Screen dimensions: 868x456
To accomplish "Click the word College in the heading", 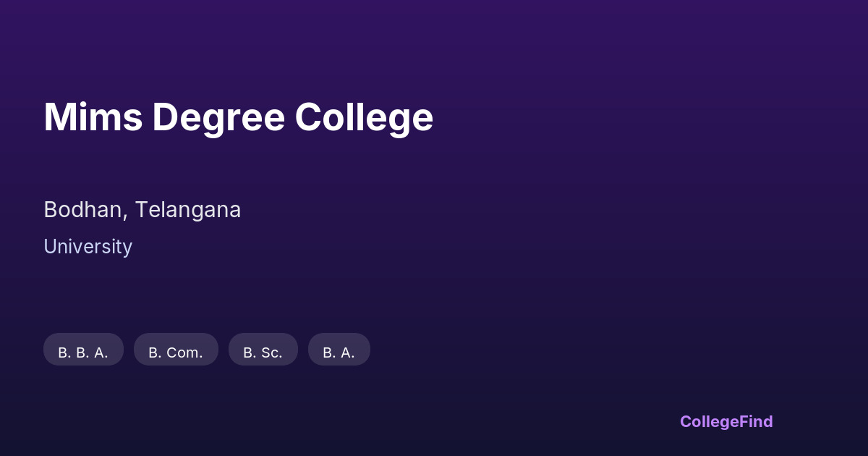I will [x=364, y=117].
